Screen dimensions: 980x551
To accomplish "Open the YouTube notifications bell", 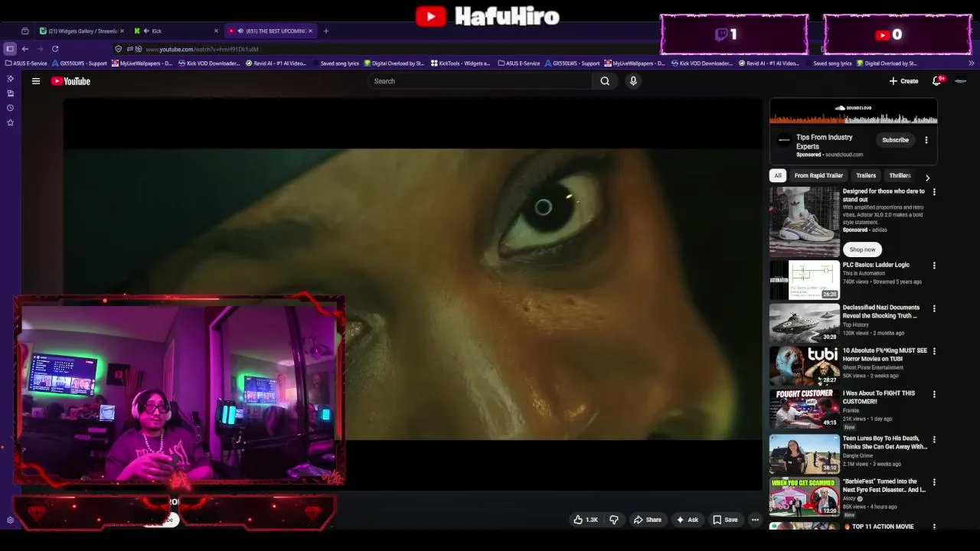I will click(936, 81).
